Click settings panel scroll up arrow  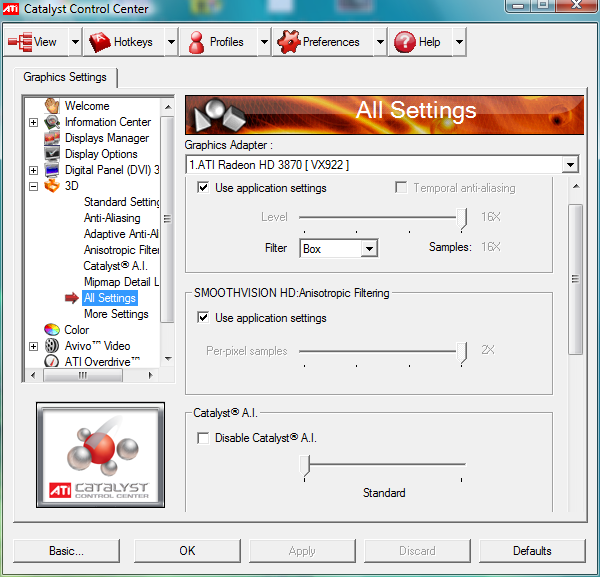click(576, 186)
